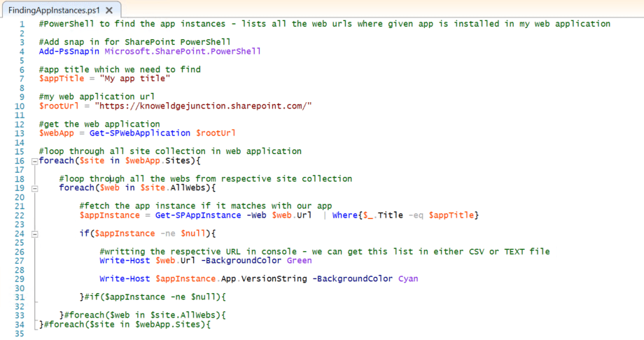Click Write-Host on line 27
This screenshot has height=340, width=644.
point(125,260)
